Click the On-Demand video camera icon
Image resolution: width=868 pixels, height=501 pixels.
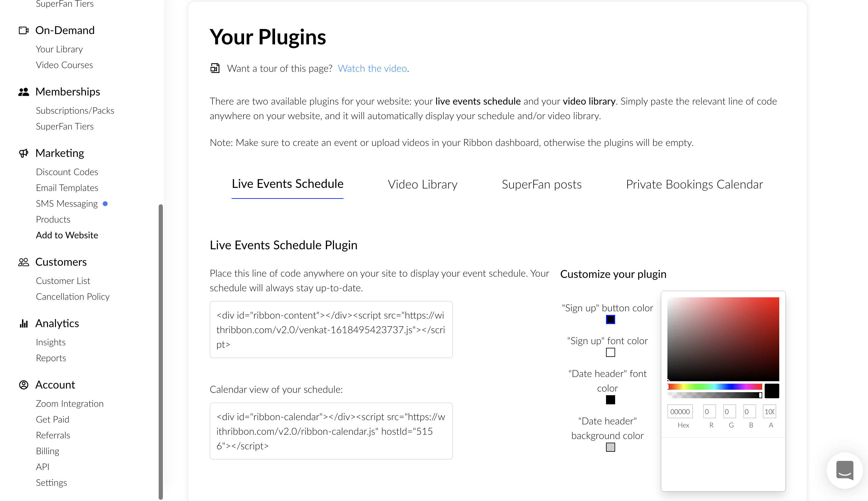23,30
